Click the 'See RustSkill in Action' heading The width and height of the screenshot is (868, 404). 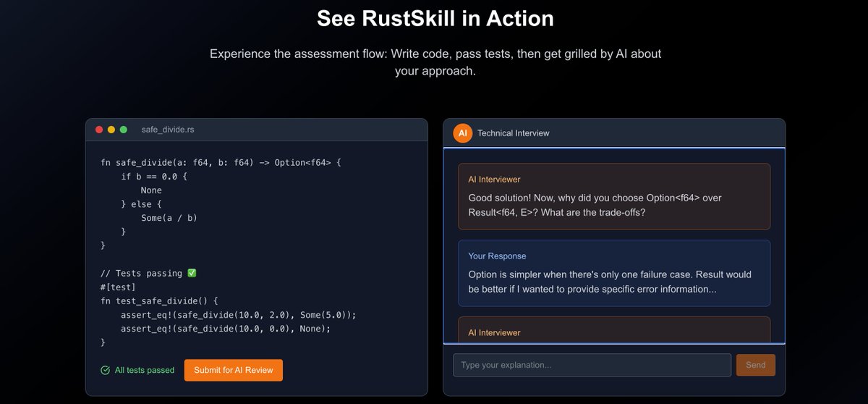pyautogui.click(x=435, y=19)
